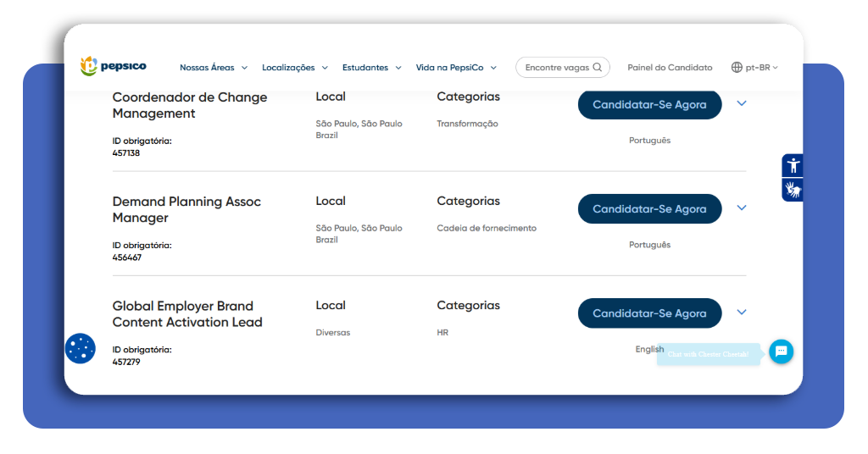Apply to the Demand Planning Assoc Manager job

[x=650, y=209]
